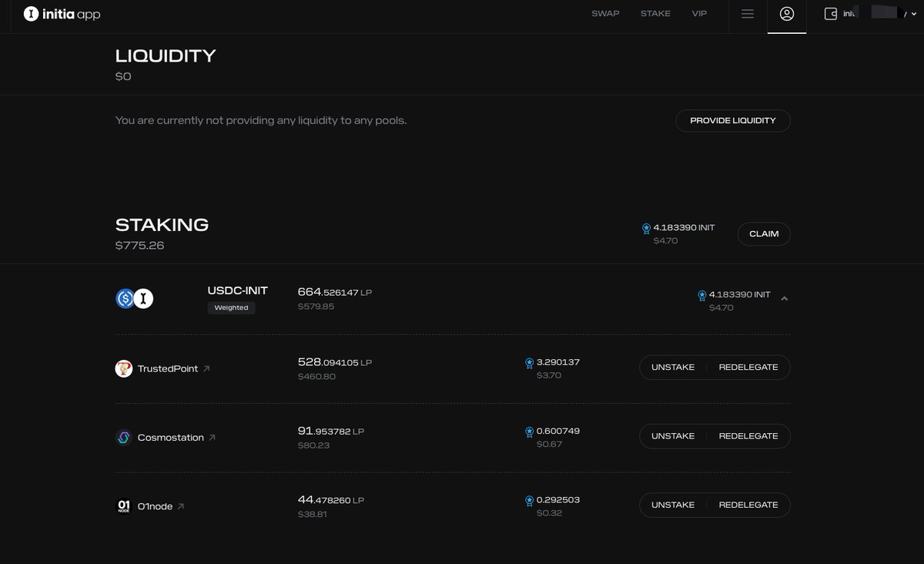This screenshot has width=924, height=564.
Task: Unstake from TrustedPoint
Action: click(x=673, y=368)
